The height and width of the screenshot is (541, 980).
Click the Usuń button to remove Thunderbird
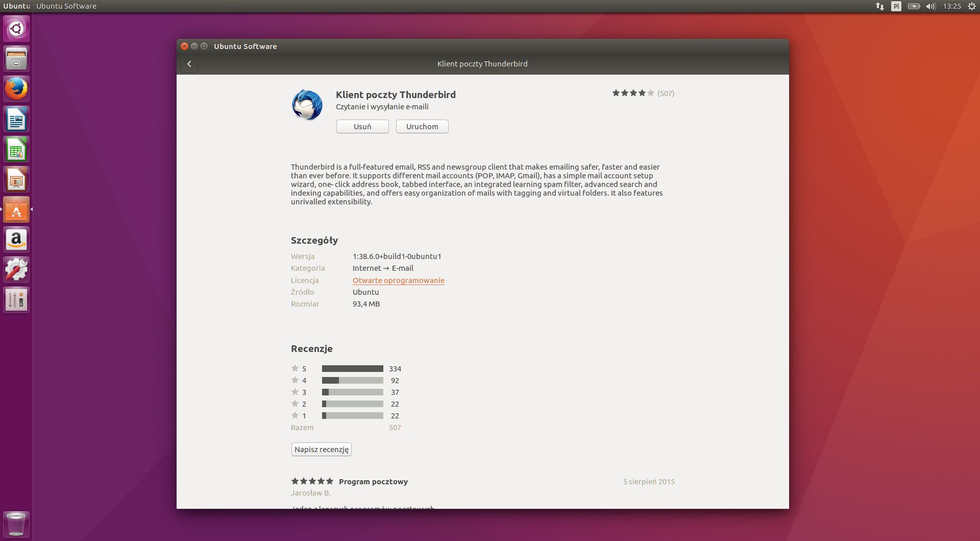pyautogui.click(x=362, y=127)
